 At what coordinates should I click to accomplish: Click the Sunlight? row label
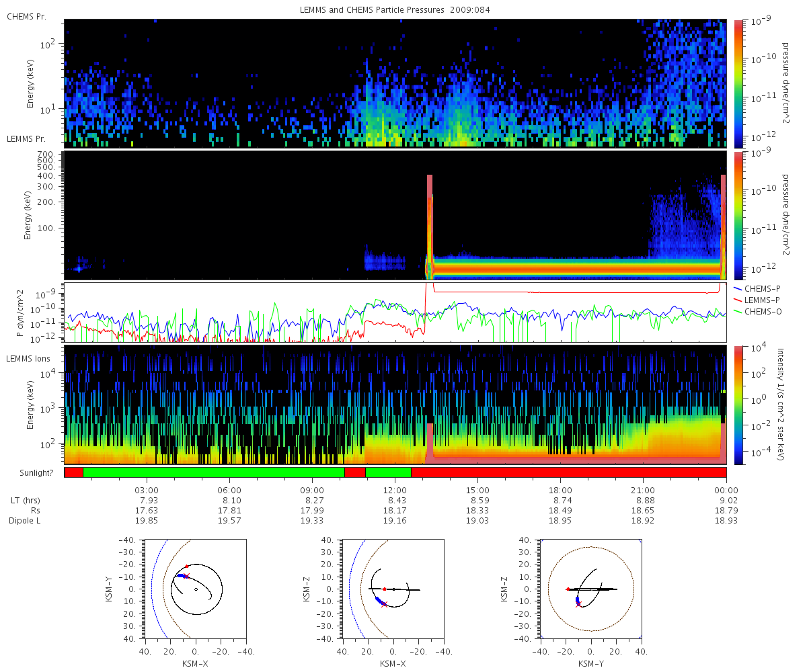click(x=30, y=472)
